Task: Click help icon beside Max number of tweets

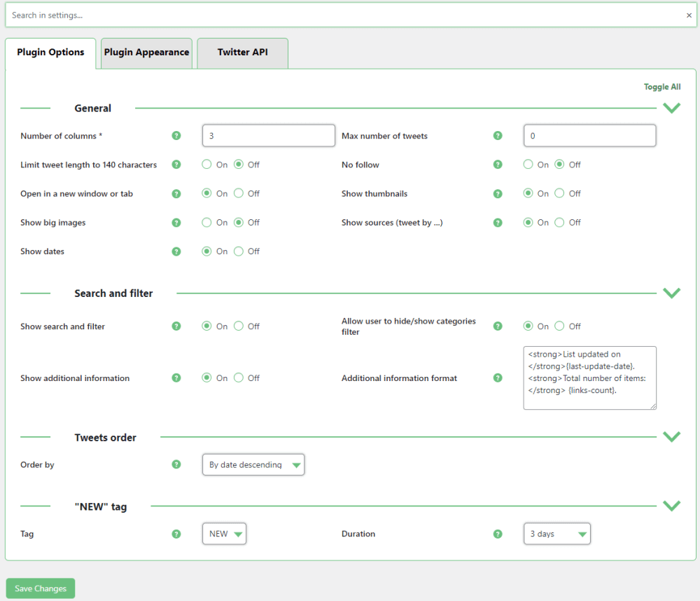Action: coord(498,136)
